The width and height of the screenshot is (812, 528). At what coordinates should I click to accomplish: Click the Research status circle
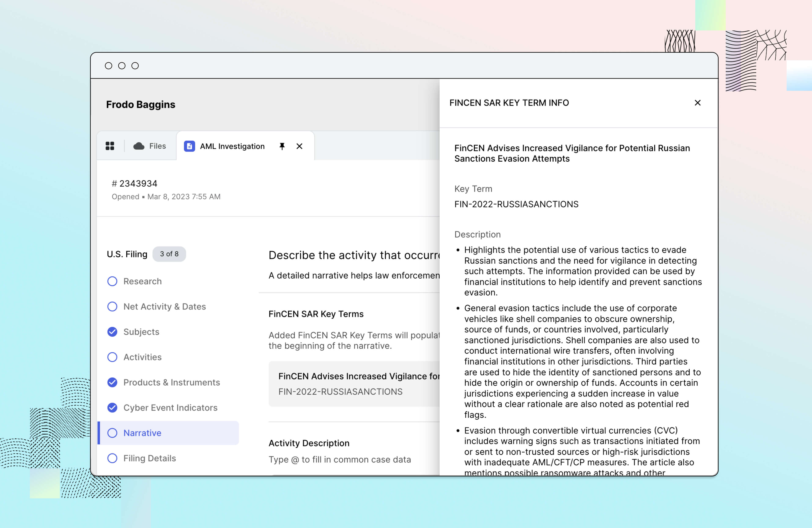pos(112,281)
